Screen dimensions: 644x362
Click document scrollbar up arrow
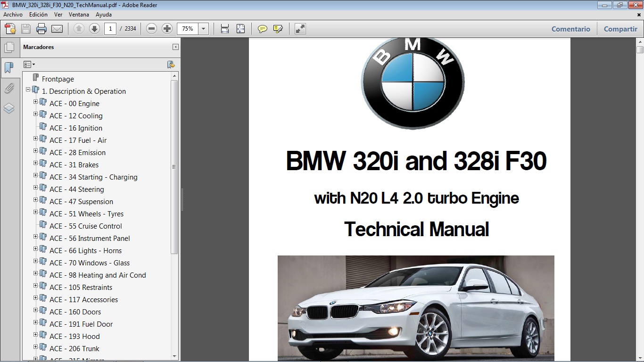click(x=640, y=41)
